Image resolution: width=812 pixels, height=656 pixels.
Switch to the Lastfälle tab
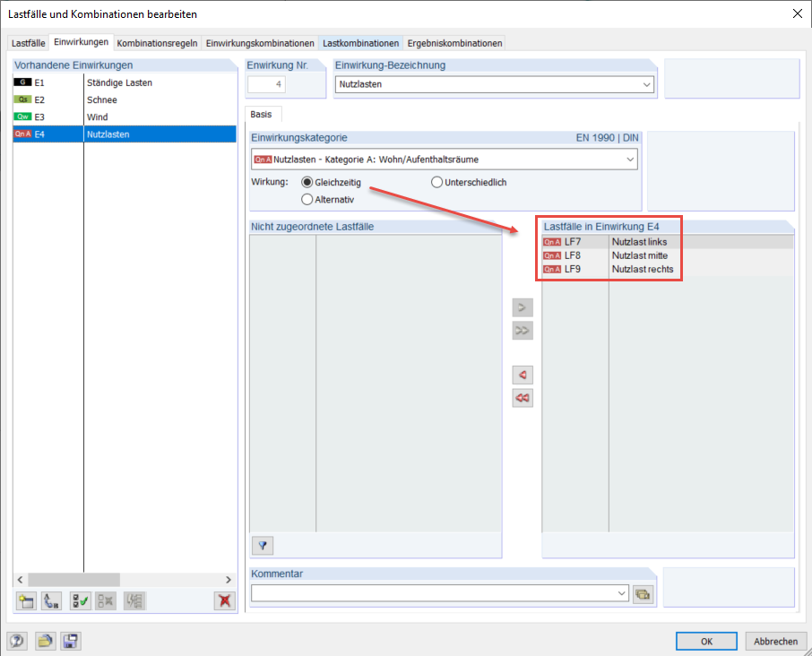(29, 43)
